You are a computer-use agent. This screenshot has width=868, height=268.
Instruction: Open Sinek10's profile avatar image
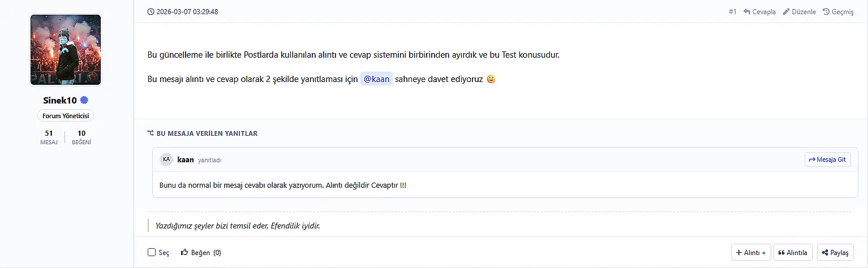point(66,50)
